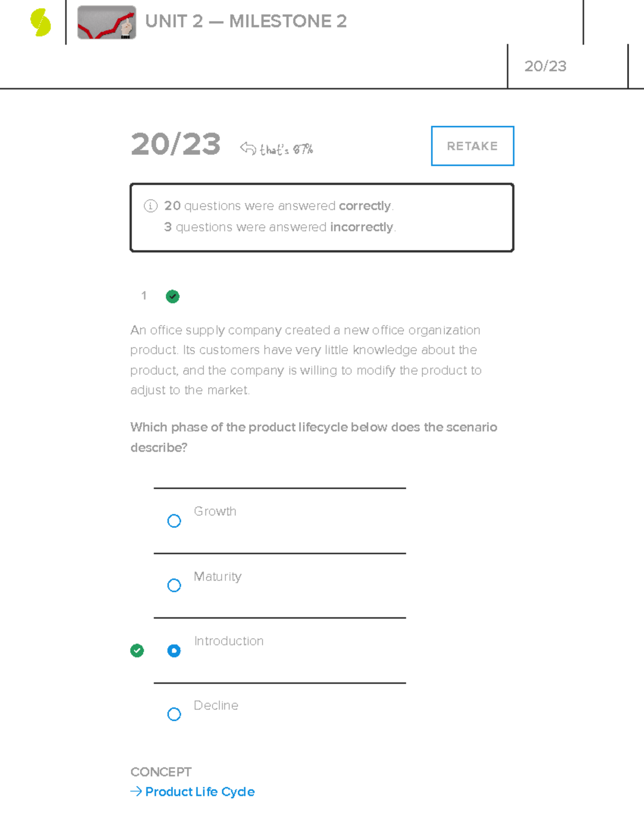Click the green Sophia logo icon
The image size is (644, 834).
click(41, 23)
